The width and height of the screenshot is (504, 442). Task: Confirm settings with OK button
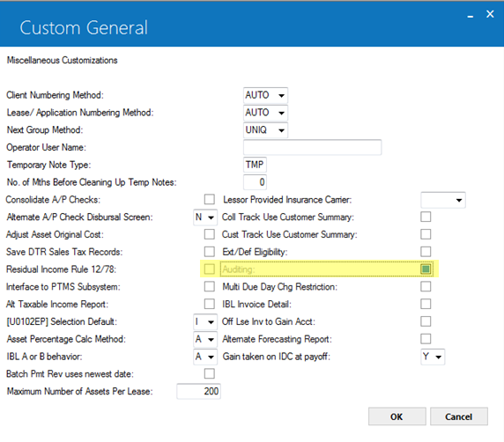(x=397, y=416)
